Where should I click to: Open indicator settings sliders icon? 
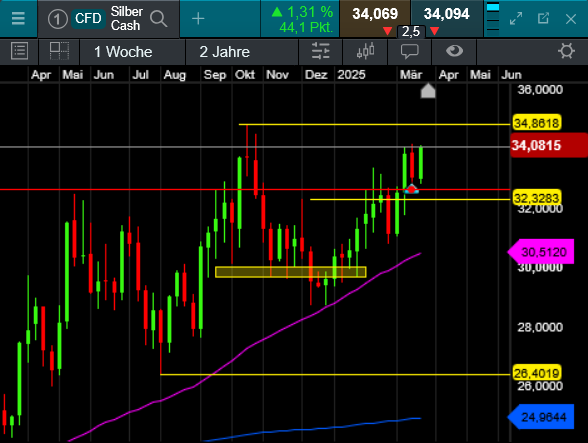point(320,51)
